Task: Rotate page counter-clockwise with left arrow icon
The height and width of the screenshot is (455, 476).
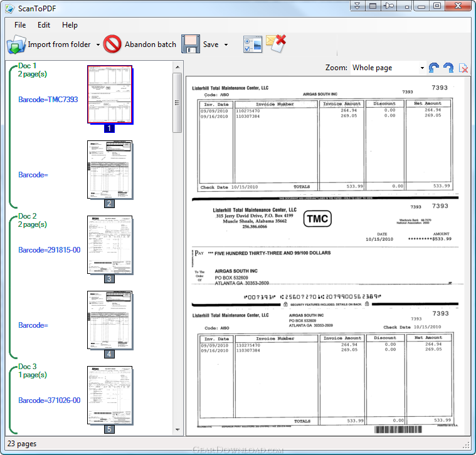Action: tap(434, 68)
